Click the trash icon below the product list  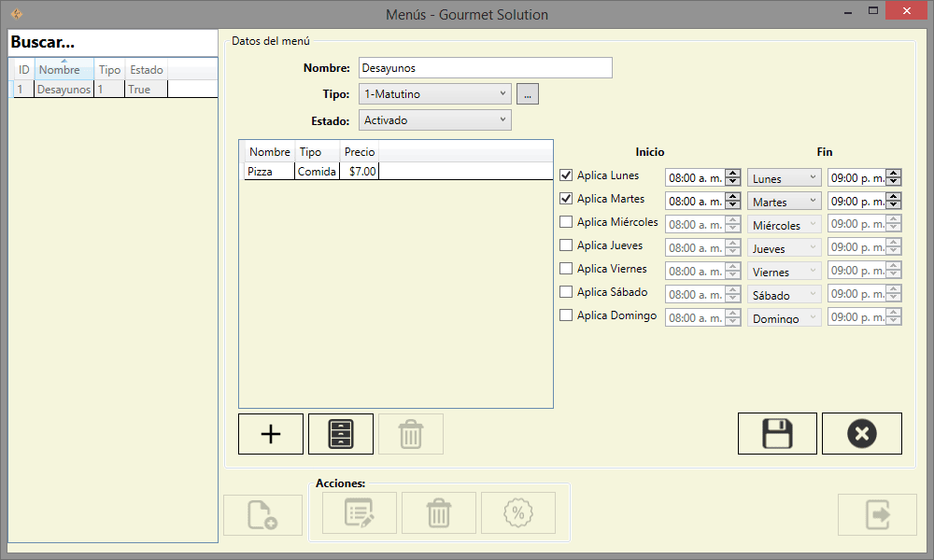pyautogui.click(x=411, y=434)
